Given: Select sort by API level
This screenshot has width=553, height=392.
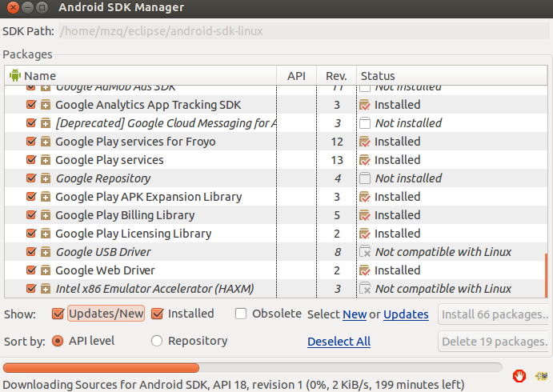Looking at the screenshot, I should (58, 341).
